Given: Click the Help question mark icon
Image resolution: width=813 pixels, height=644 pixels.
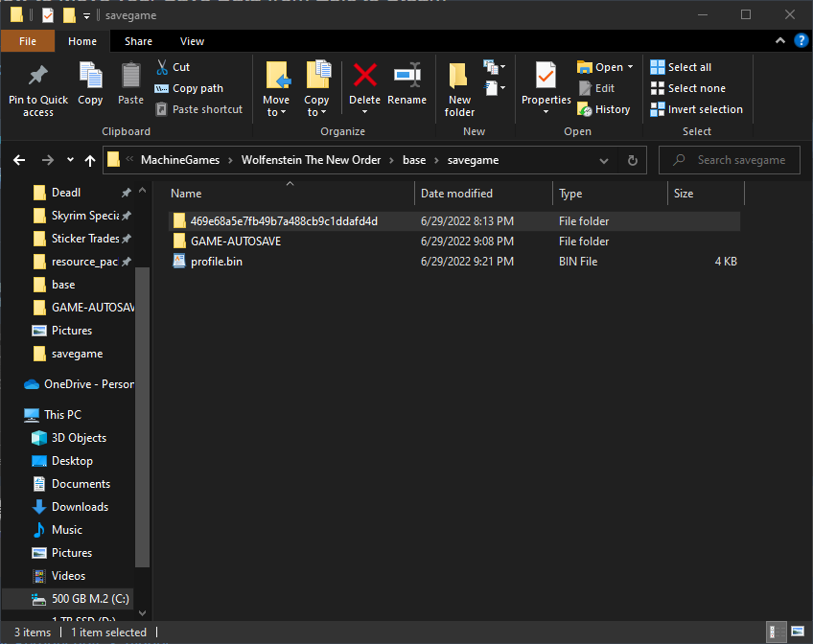Looking at the screenshot, I should pyautogui.click(x=801, y=41).
